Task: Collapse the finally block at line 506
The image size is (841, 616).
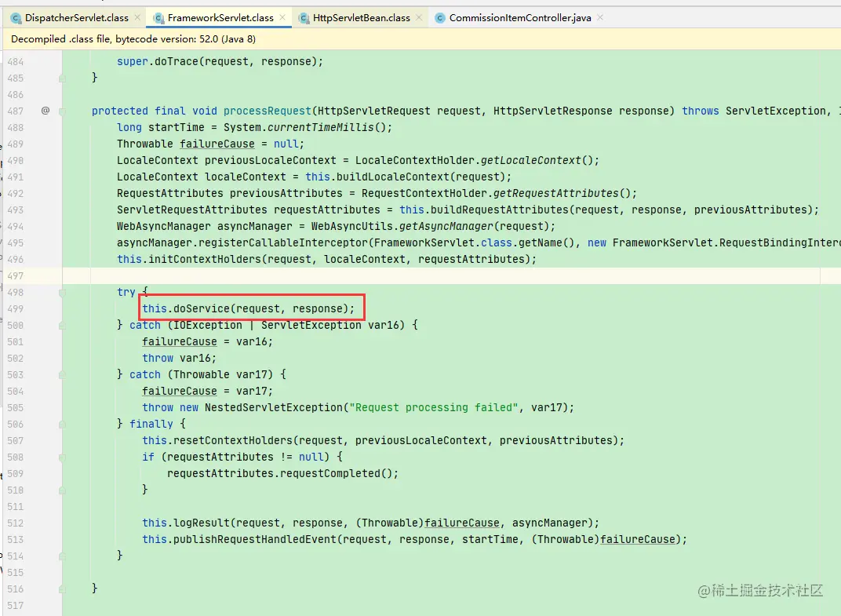Action: [62, 425]
